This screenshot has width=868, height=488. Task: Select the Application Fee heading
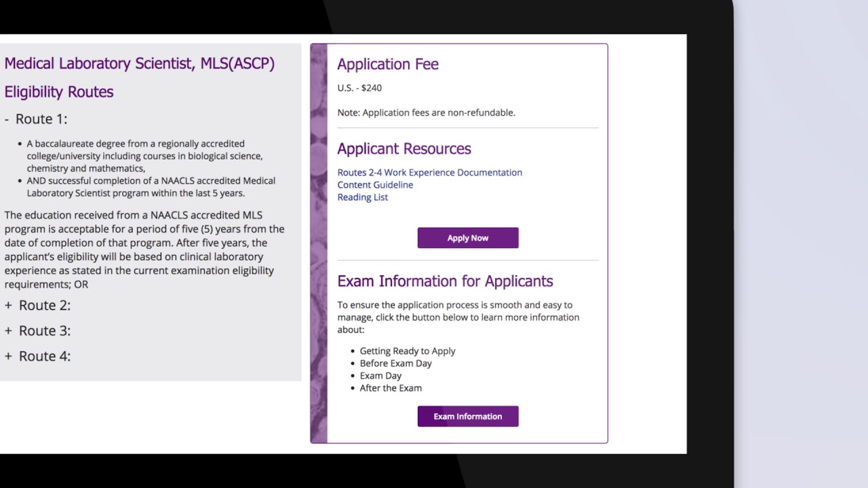tap(388, 64)
